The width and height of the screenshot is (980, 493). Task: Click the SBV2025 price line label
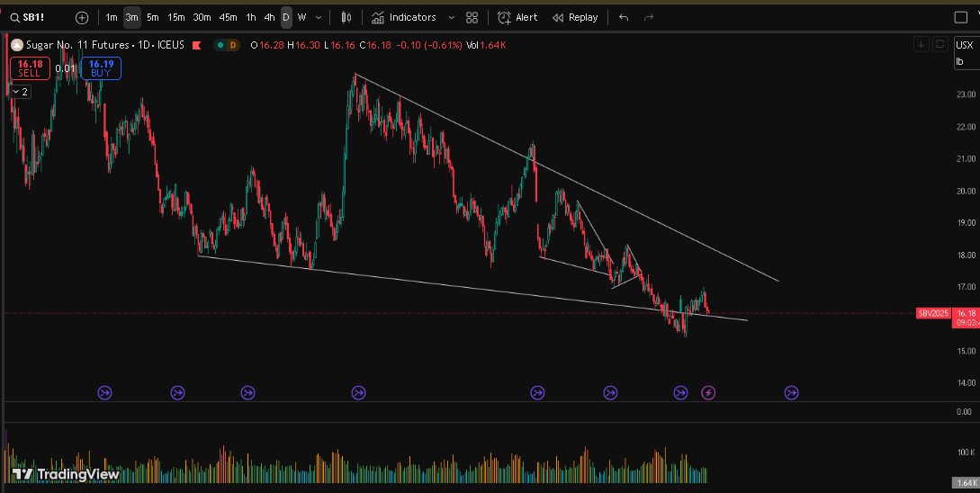click(x=933, y=313)
